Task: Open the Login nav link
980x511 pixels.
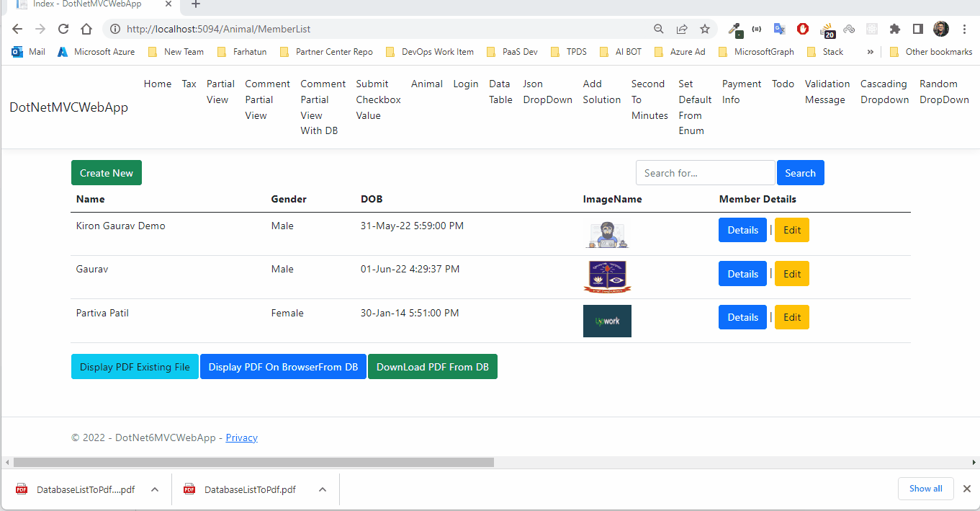Action: point(466,84)
